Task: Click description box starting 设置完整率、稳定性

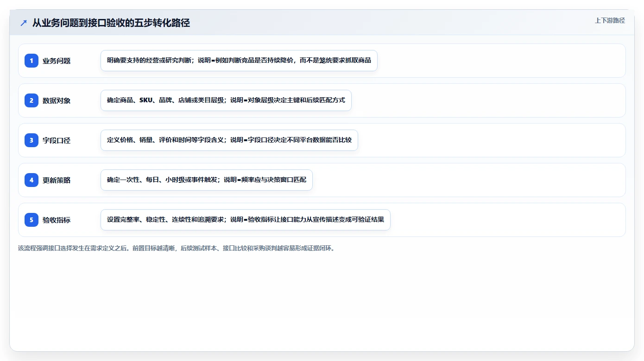Action: click(x=246, y=220)
